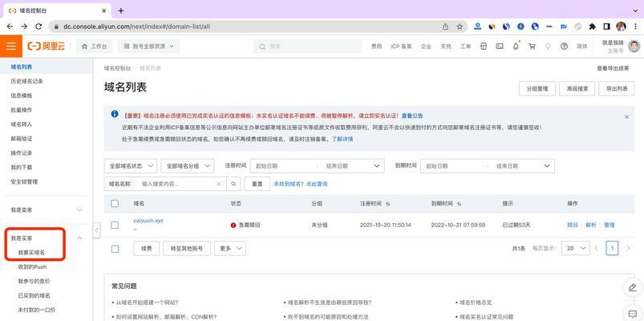
Task: Toggle the browser side panel icon
Action: [x=606, y=26]
